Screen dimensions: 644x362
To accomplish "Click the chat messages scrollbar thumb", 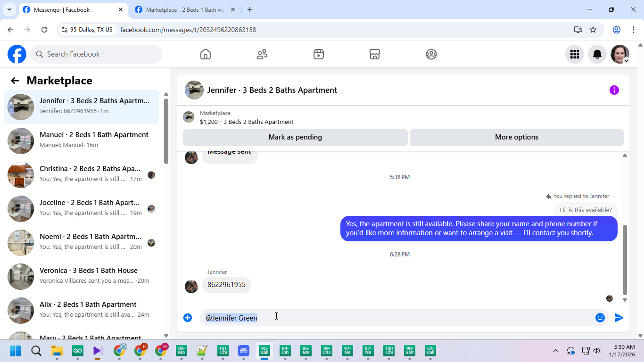I will point(625,260).
